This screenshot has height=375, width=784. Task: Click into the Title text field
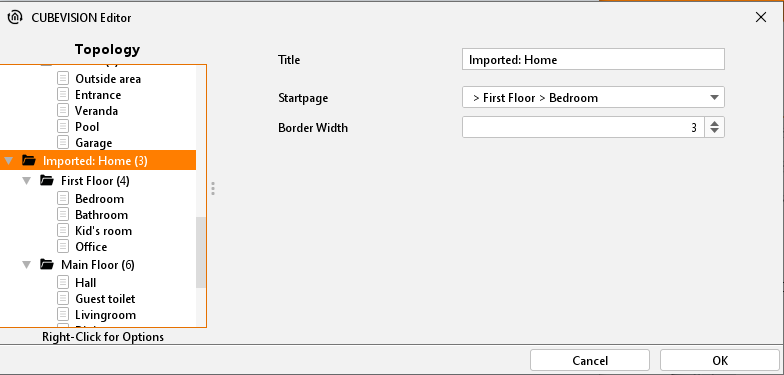[593, 60]
